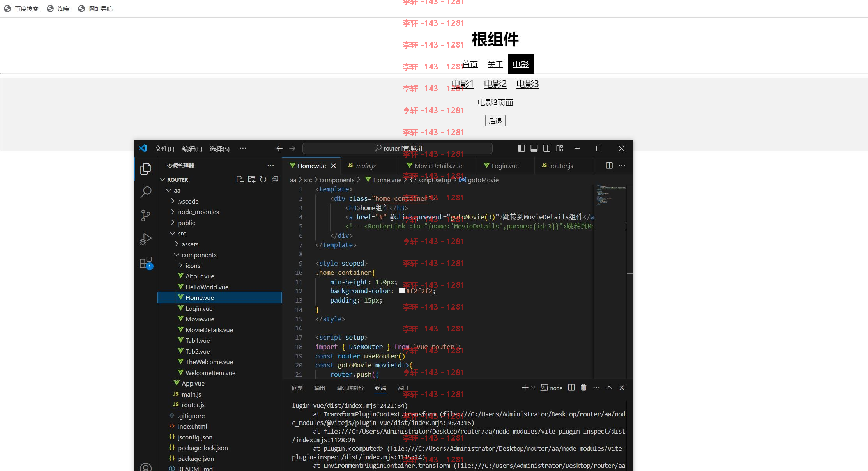The image size is (868, 471).
Task: Open the overflow menu after 选择(S)
Action: point(243,148)
